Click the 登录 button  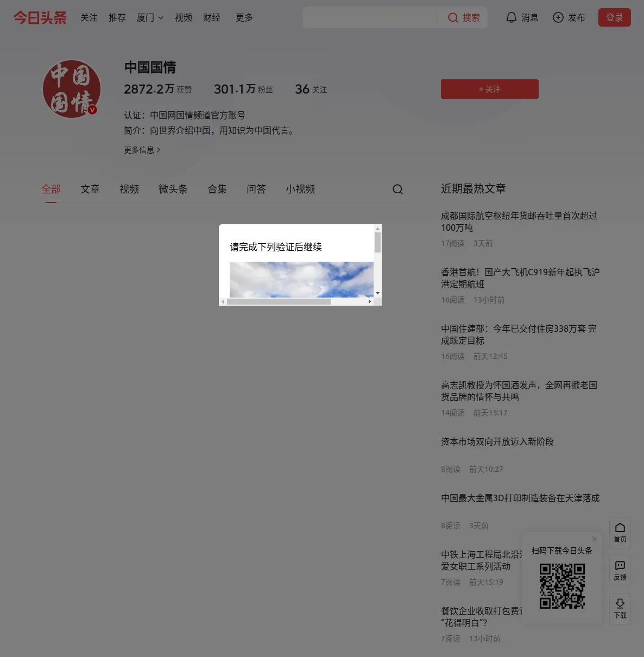(x=615, y=17)
